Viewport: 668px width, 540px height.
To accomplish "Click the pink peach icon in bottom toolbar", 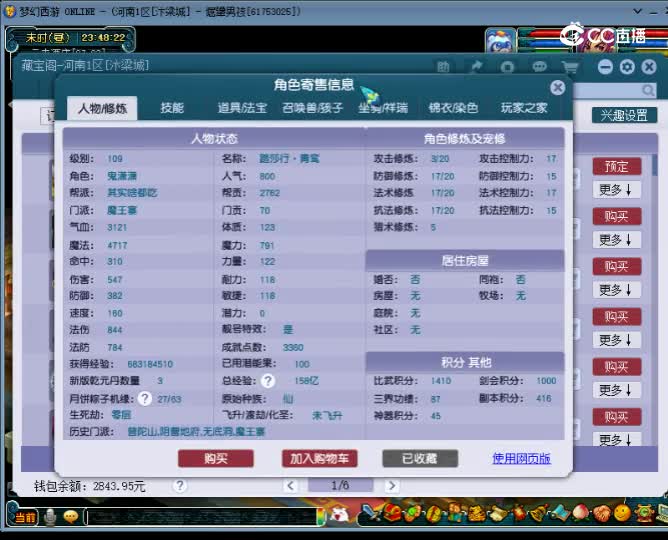I will point(582,513).
